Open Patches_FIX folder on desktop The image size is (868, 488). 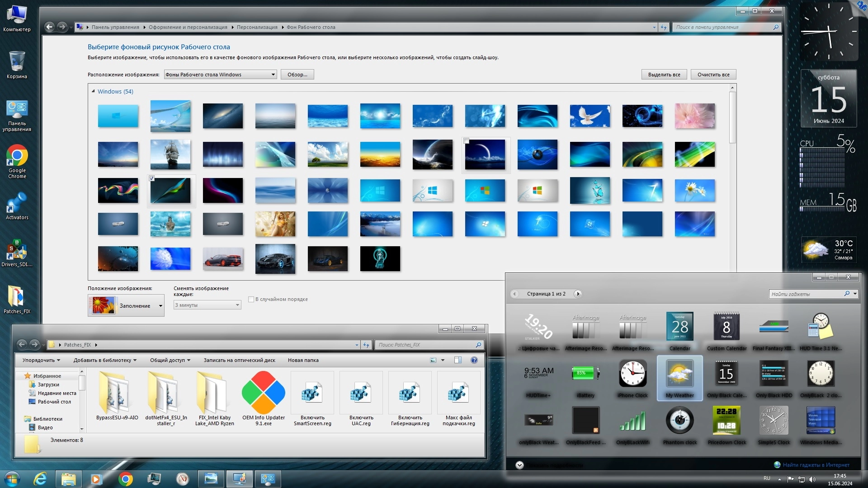point(17,296)
